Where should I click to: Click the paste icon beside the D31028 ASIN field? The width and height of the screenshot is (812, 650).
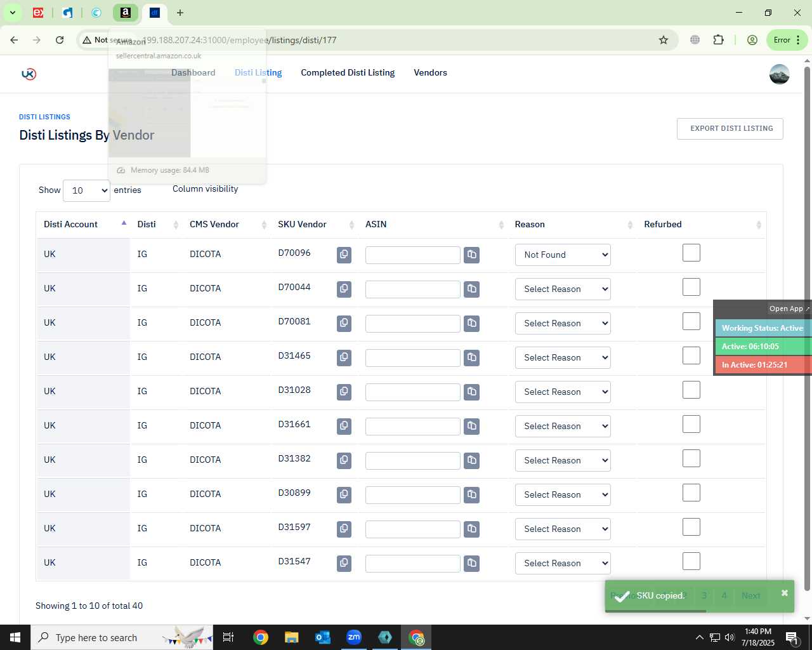point(471,392)
